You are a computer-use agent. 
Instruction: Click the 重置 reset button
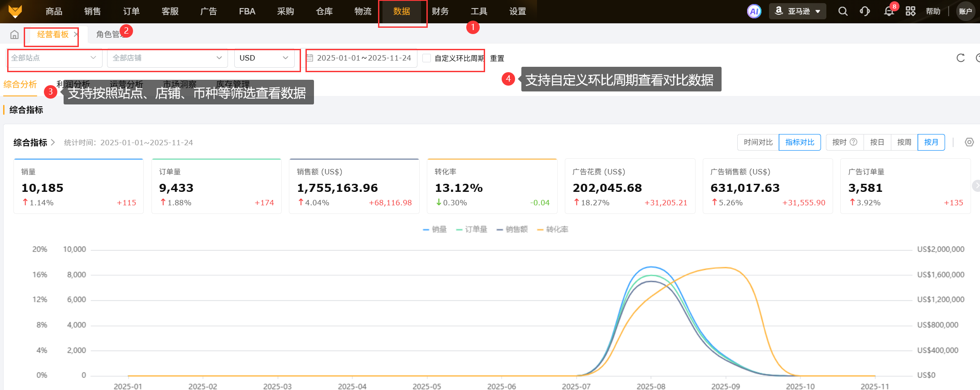click(x=497, y=58)
